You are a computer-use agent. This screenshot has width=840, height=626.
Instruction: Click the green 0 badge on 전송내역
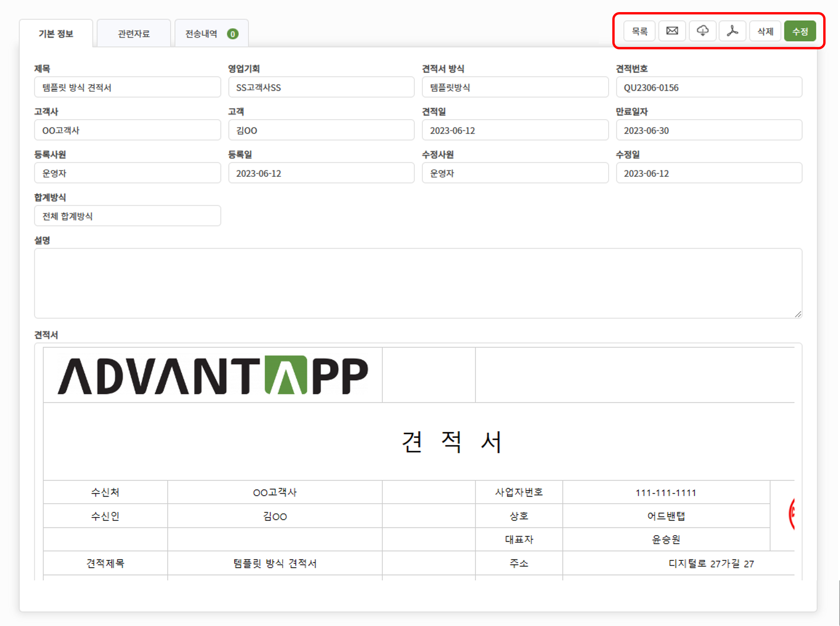pyautogui.click(x=233, y=34)
